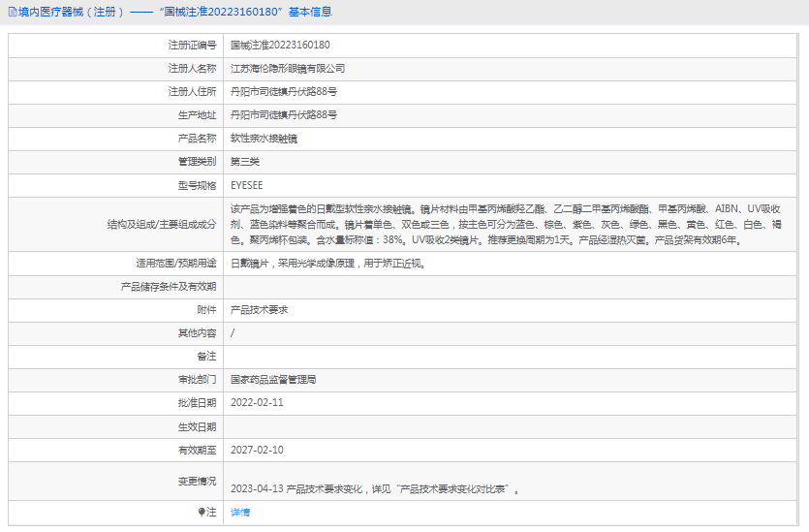This screenshot has height=532, width=809.
Task: Click the bullet icon beside 注
Action: pos(202,512)
